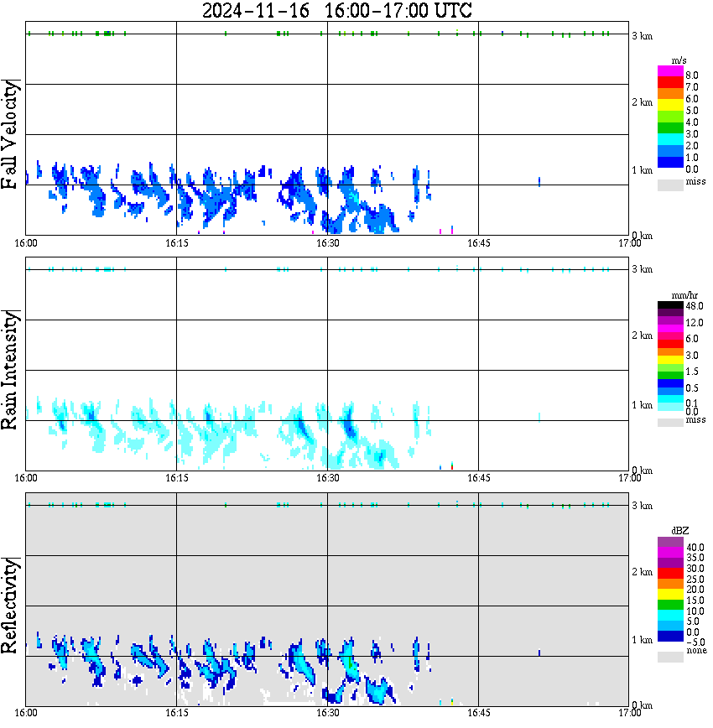Click the '16:15' time label under Reflectivity
713x728 pixels.
pyautogui.click(x=176, y=713)
